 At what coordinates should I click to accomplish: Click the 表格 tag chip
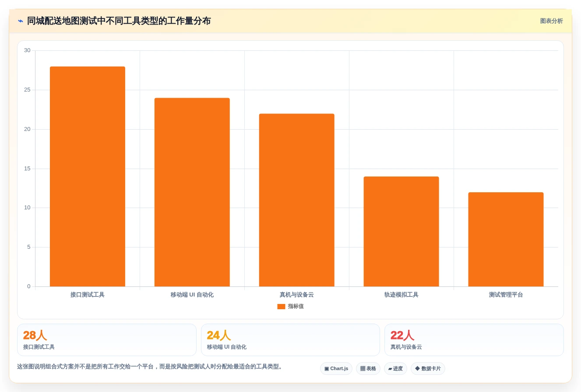pyautogui.click(x=368, y=369)
